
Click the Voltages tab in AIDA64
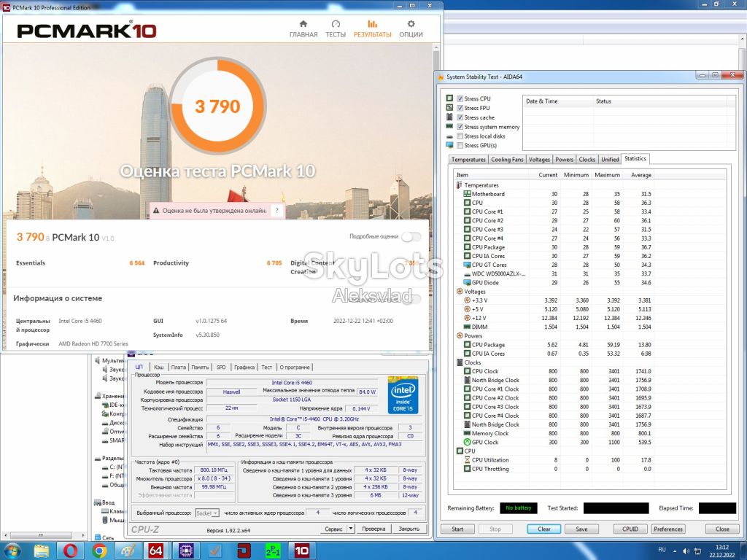click(539, 160)
